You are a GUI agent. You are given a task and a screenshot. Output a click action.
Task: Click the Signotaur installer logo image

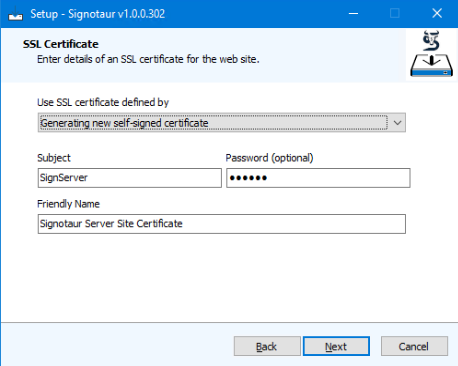coord(431,54)
